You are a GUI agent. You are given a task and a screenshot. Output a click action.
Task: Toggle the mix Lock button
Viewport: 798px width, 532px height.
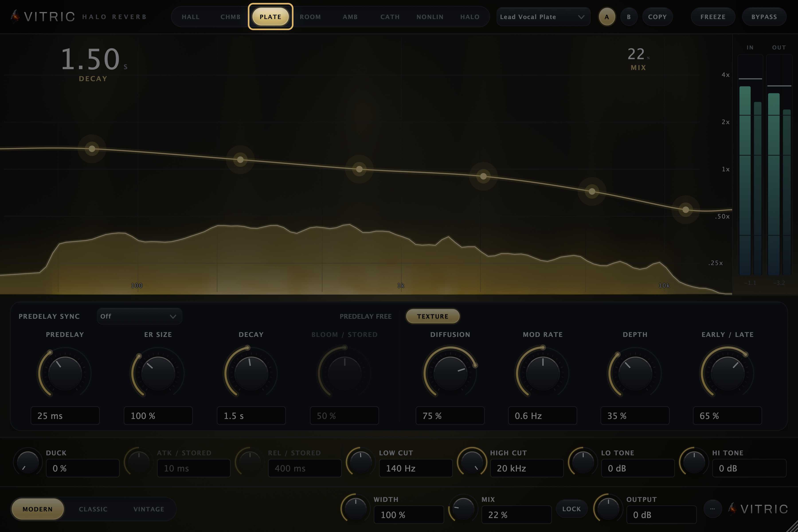pyautogui.click(x=572, y=509)
